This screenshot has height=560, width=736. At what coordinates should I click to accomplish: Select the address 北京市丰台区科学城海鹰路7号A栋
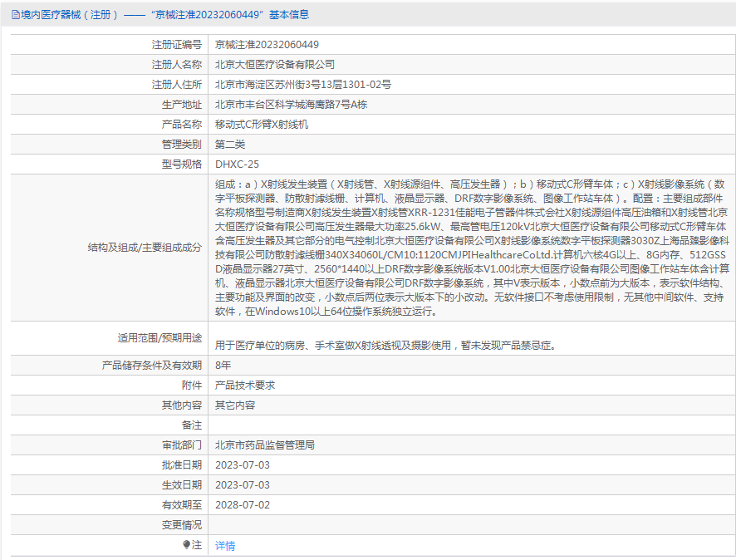291,105
